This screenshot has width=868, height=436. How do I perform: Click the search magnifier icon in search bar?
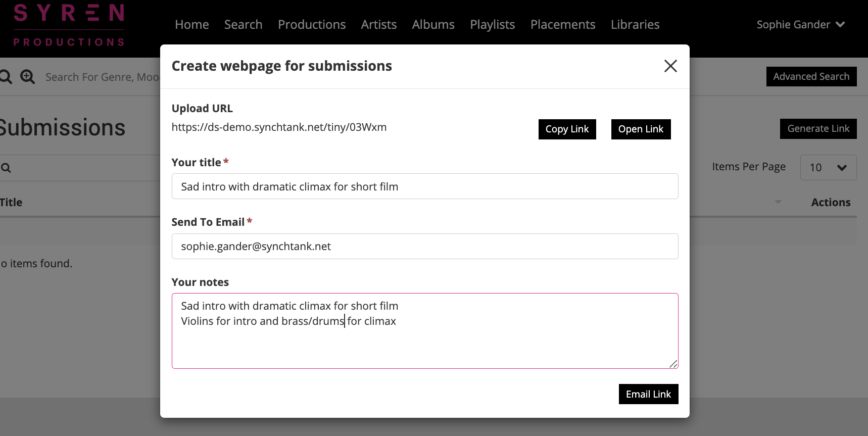point(6,77)
